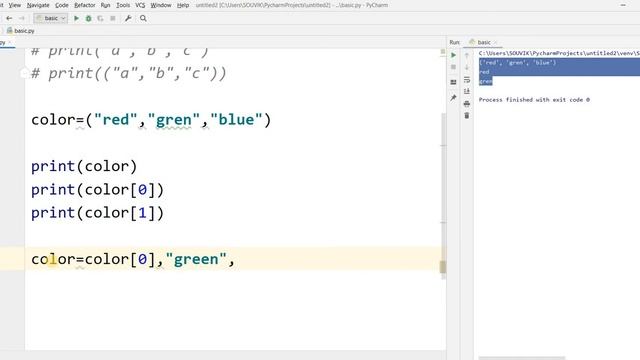640x360 pixels.
Task: Click the 'Run:' panel label
Action: pyautogui.click(x=454, y=42)
